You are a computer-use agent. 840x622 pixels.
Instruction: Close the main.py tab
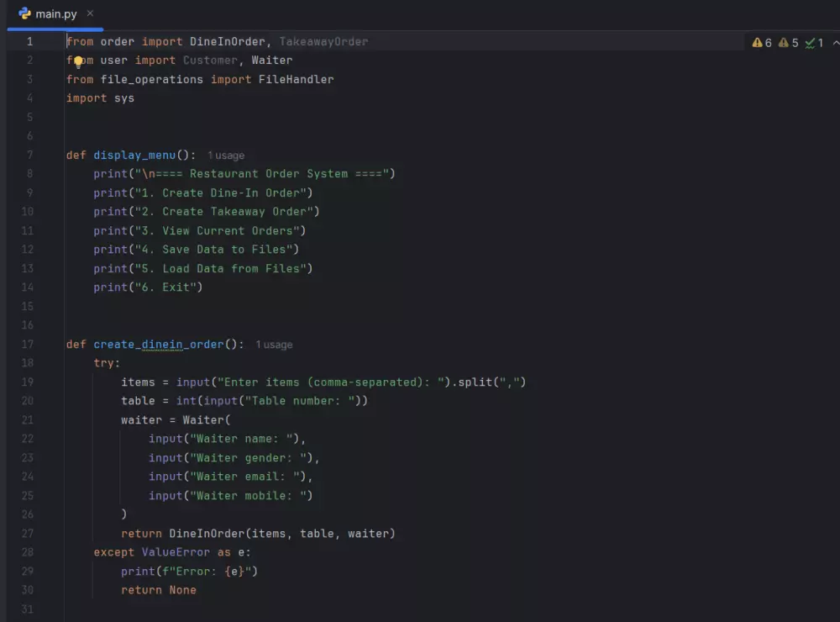click(90, 13)
